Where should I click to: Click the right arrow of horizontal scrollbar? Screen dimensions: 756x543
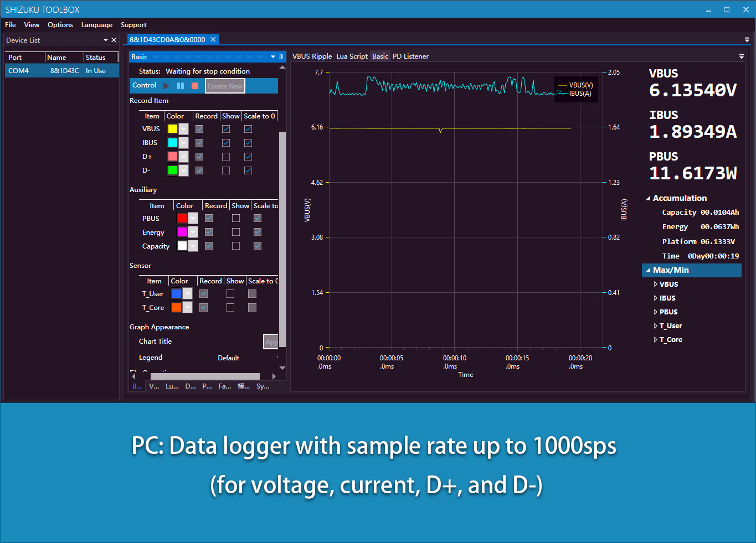[274, 376]
